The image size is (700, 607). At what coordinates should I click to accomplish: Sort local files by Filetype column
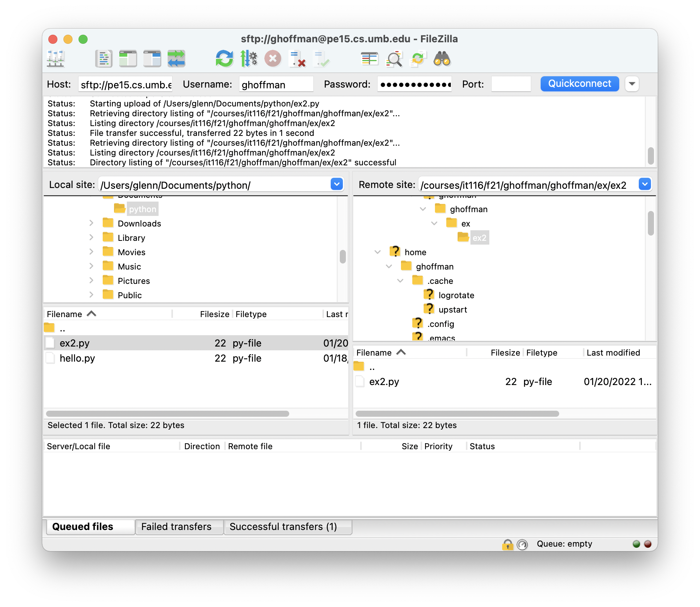[278, 314]
